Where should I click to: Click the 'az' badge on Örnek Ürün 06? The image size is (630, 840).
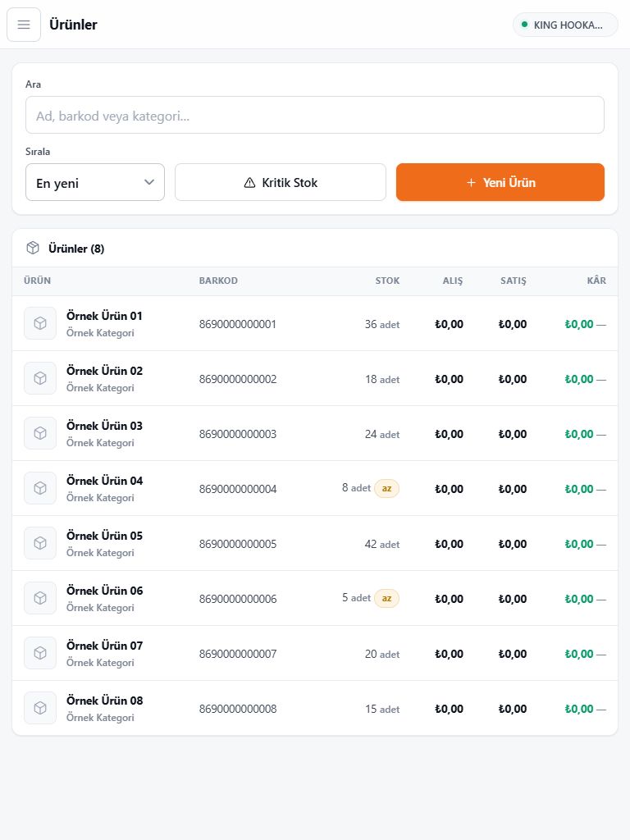[x=387, y=598]
